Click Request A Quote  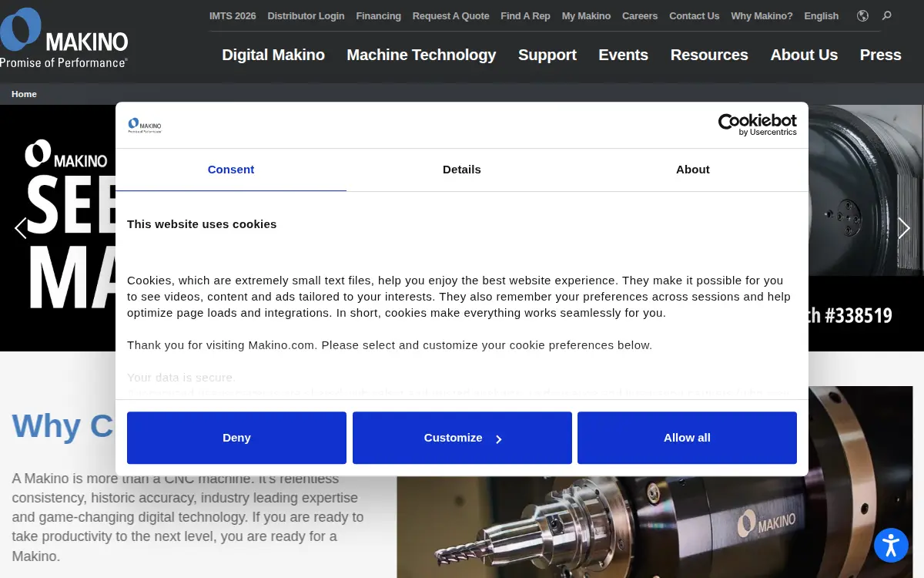450,15
